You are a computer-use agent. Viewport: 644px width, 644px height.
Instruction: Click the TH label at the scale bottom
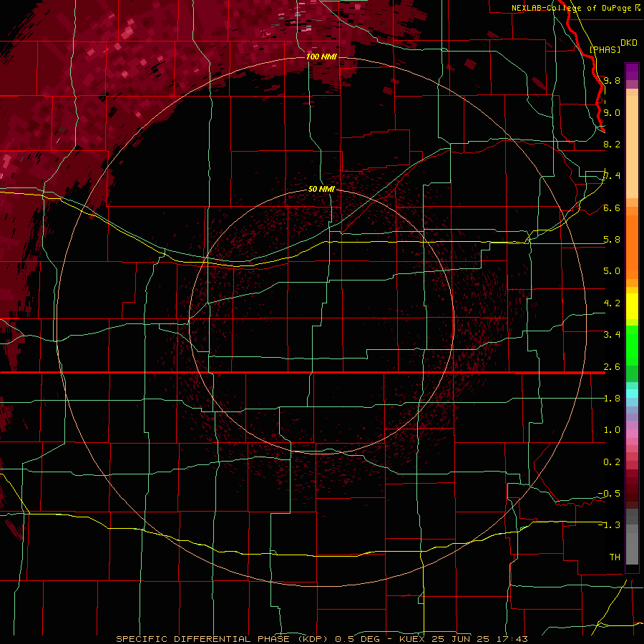pyautogui.click(x=615, y=557)
